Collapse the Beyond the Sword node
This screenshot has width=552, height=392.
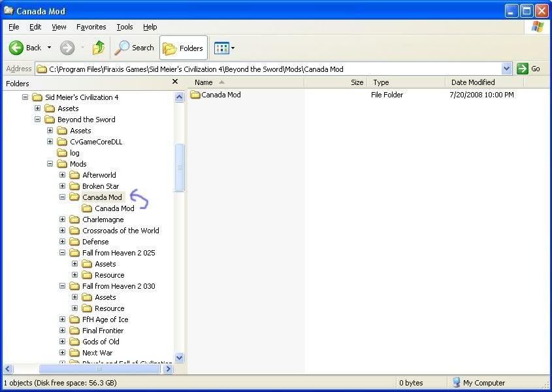(x=38, y=120)
